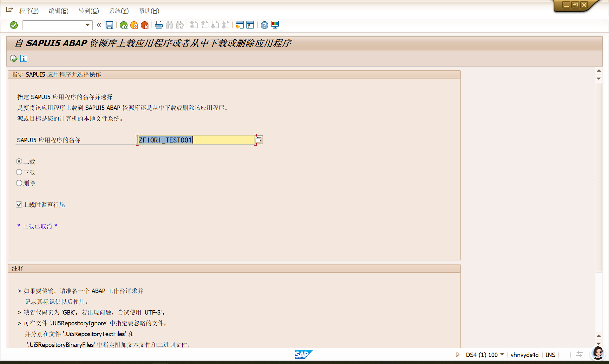Expand the DS4 (1) 100 system info dropdown
Viewport: 609px width, 364px height.
click(502, 354)
